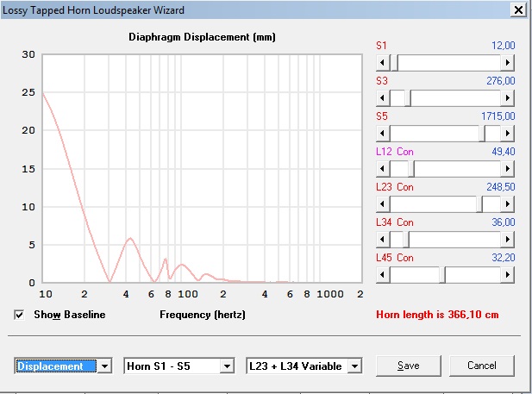Image resolution: width=532 pixels, height=394 pixels.
Task: Click the L45 value 32,20
Action: tap(504, 257)
